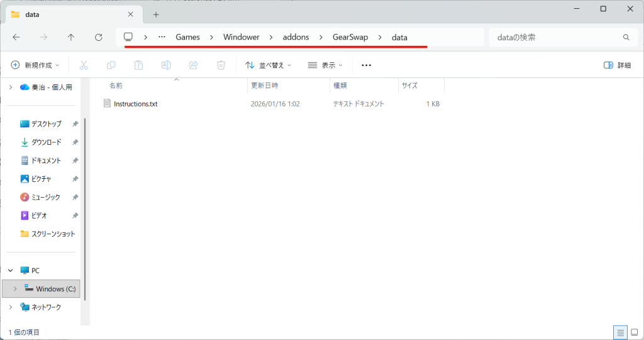Viewport: 644px width, 340px height.
Task: Open the 並べ替え sort dropdown
Action: point(269,65)
